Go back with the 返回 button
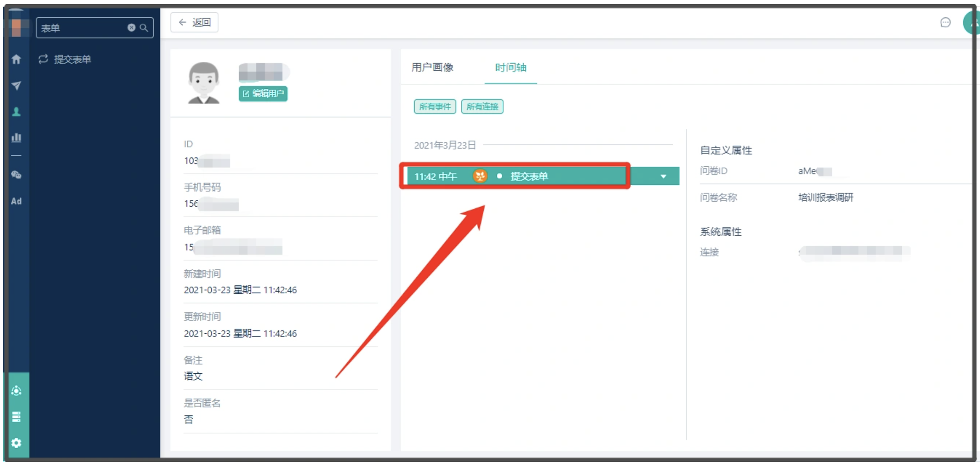This screenshot has height=465, width=980. [x=195, y=22]
